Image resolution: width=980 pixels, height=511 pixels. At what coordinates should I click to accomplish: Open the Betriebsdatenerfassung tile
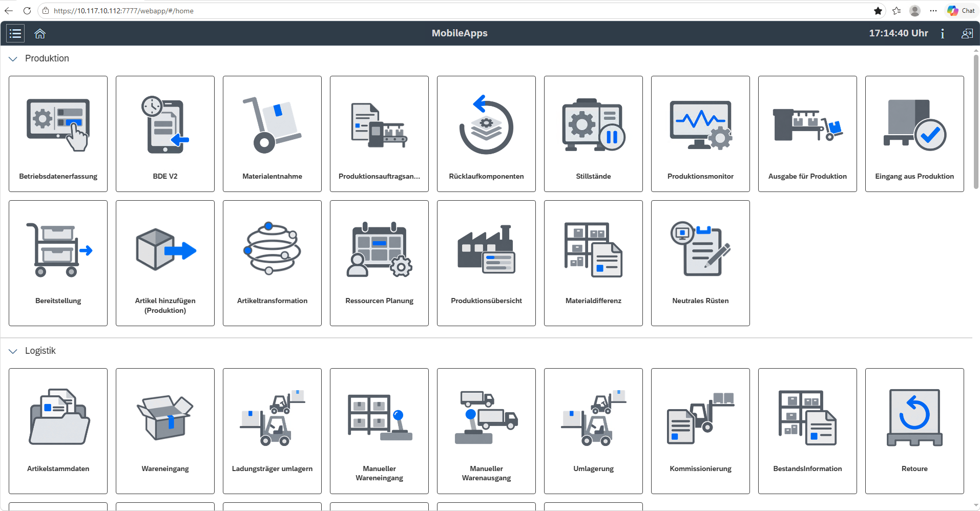coord(58,134)
